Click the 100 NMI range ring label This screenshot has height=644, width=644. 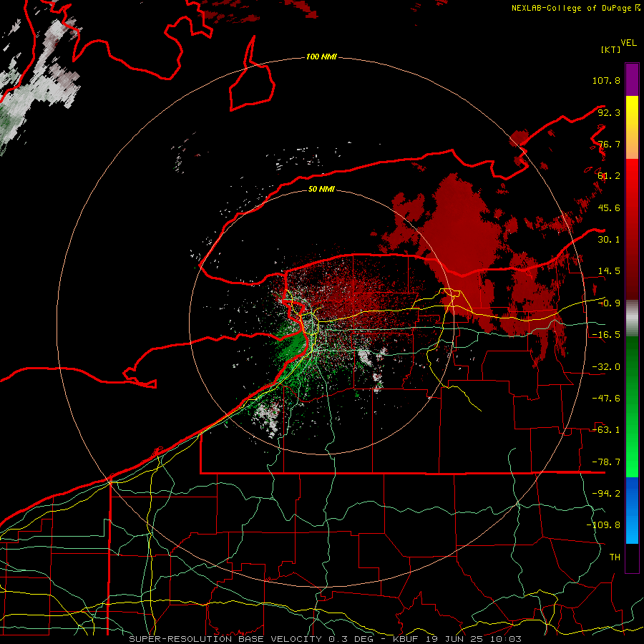(x=321, y=57)
